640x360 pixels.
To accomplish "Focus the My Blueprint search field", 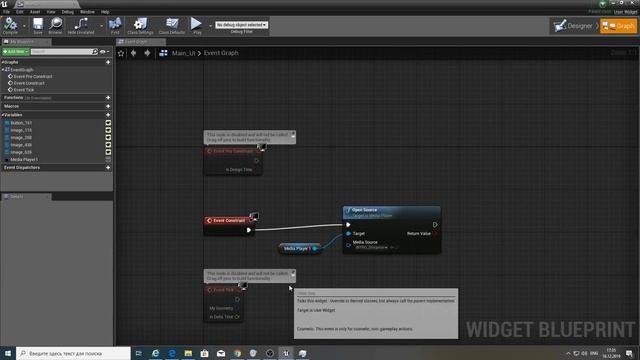I will (x=61, y=52).
